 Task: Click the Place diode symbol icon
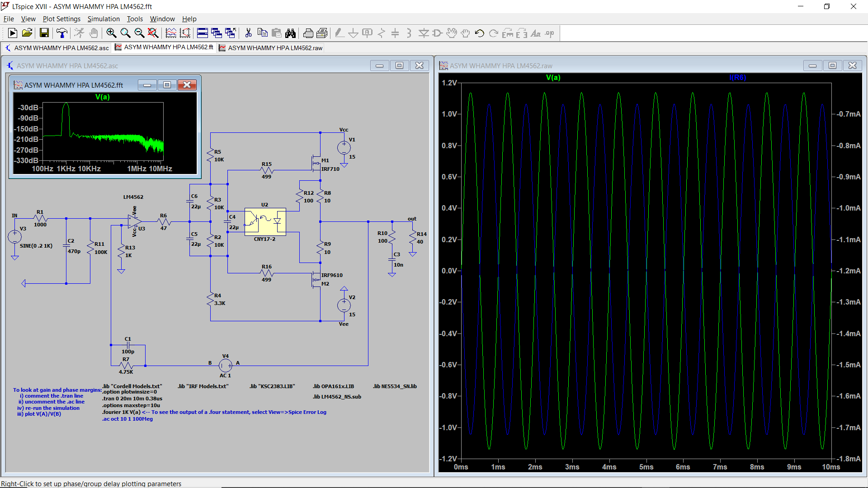pyautogui.click(x=424, y=33)
